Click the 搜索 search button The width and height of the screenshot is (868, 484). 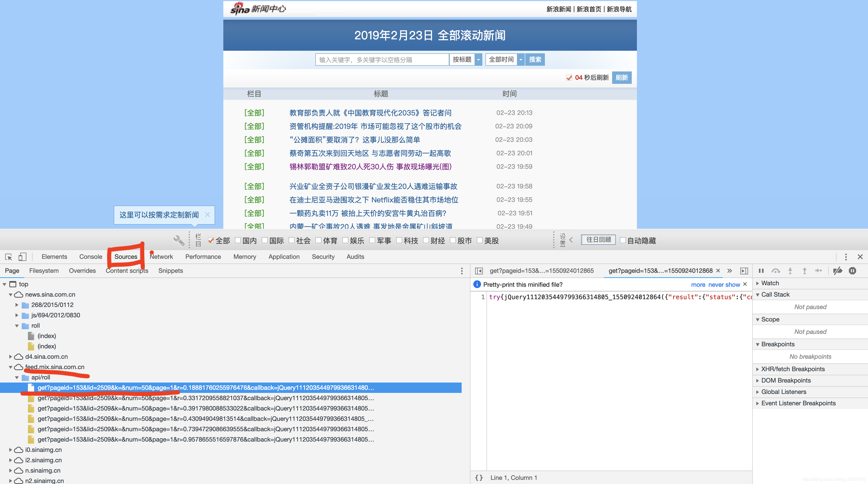534,59
